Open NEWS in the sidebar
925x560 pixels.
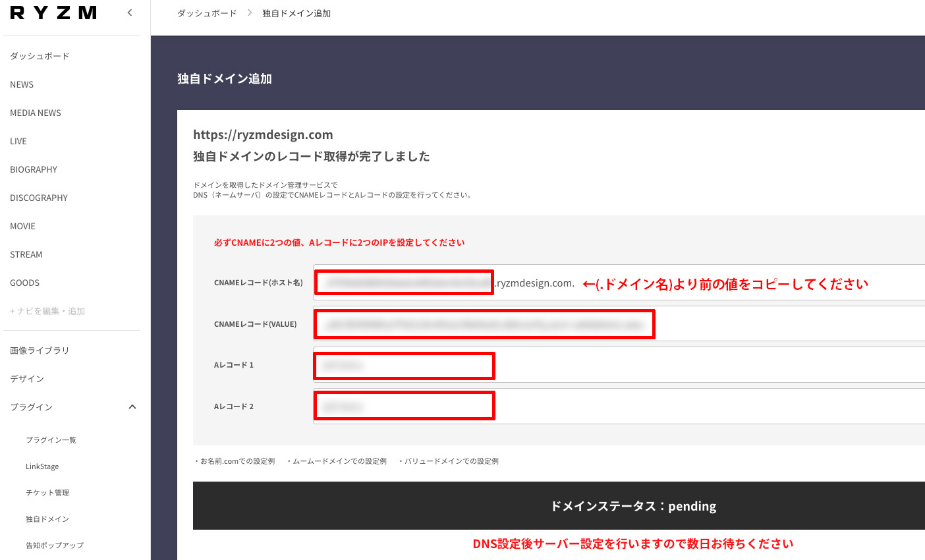pyautogui.click(x=22, y=84)
